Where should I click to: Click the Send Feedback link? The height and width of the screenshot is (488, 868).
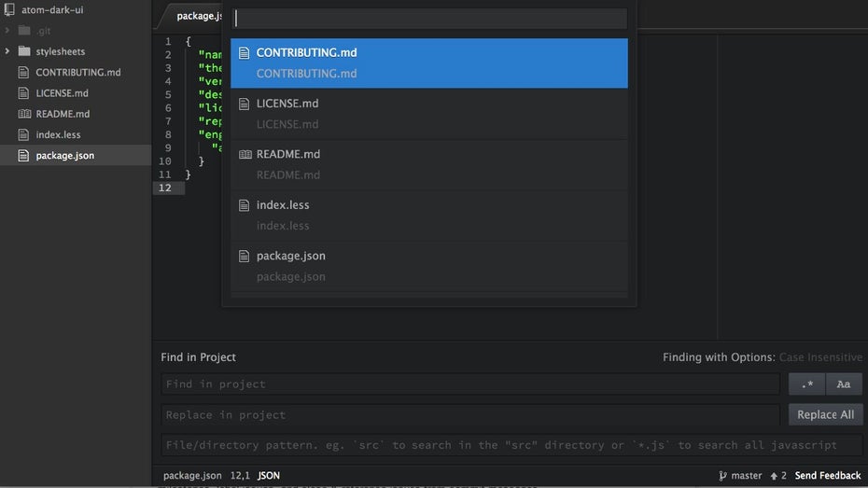click(x=828, y=476)
